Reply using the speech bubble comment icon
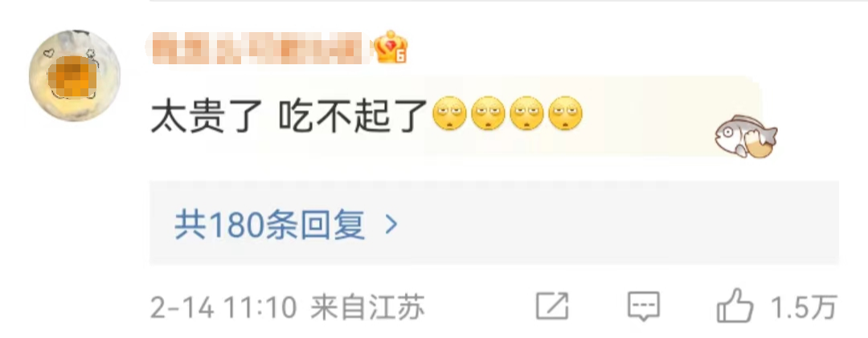 pos(643,306)
